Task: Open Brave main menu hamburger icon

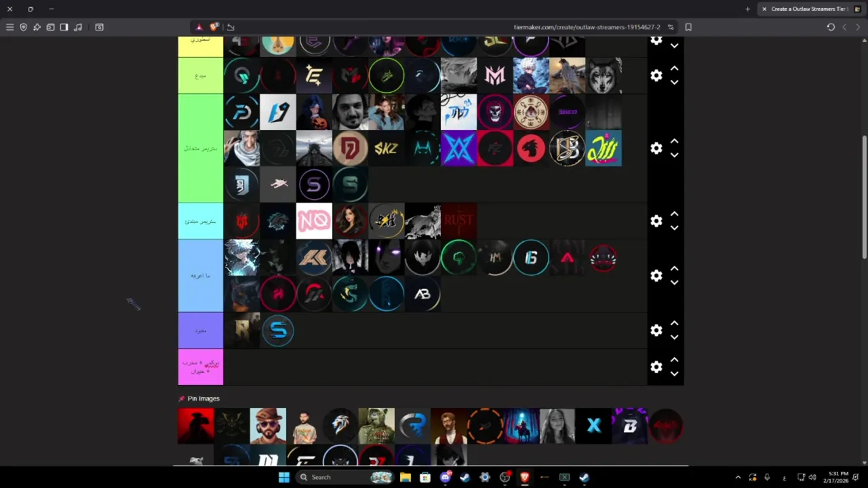Action: point(9,27)
